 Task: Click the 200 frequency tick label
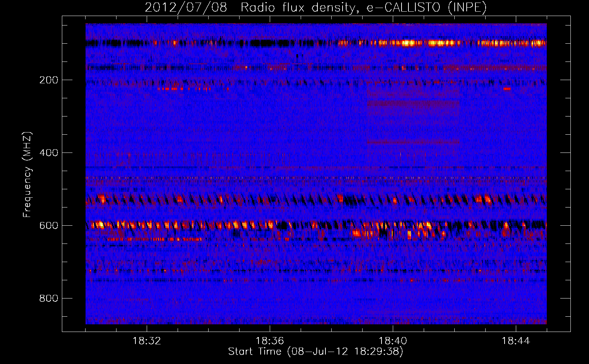click(49, 80)
